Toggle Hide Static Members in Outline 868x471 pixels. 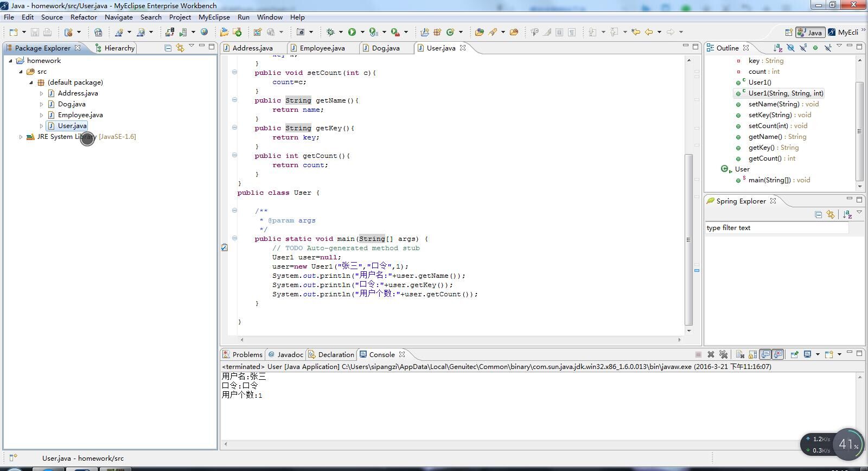(803, 48)
